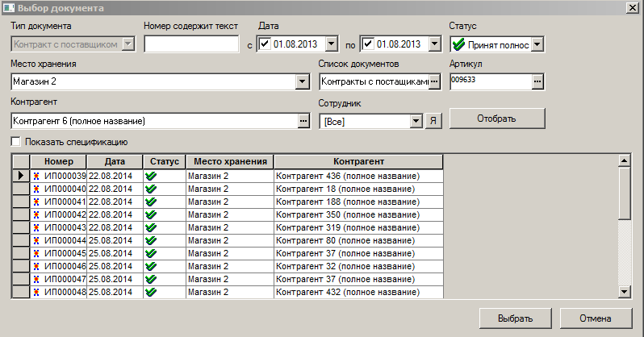Click the document icon of row ИП000043
The height and width of the screenshot is (337, 644).
click(36, 228)
